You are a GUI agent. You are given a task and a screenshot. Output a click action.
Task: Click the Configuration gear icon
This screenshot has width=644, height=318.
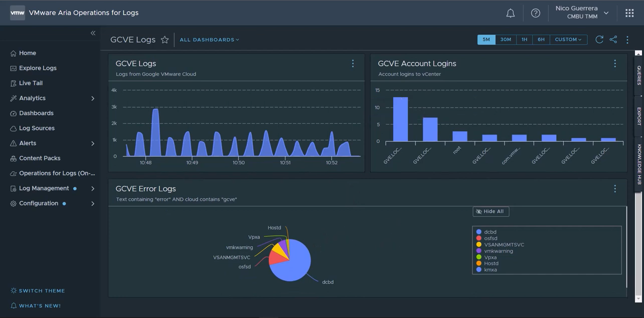coord(14,203)
